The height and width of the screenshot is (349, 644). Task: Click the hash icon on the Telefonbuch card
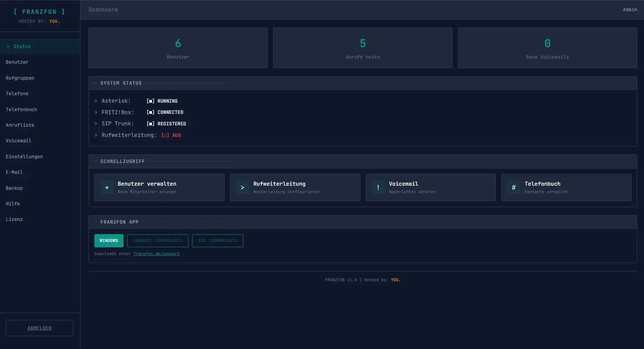click(x=513, y=187)
